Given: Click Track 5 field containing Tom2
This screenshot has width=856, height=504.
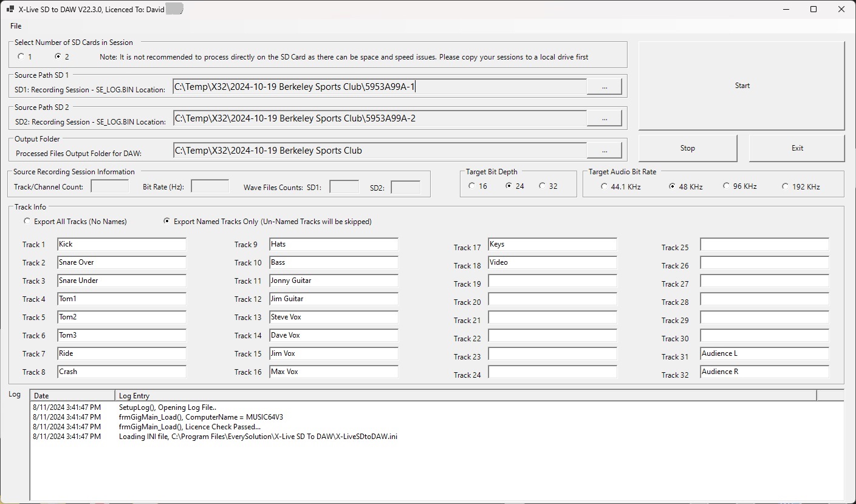Looking at the screenshot, I should pyautogui.click(x=122, y=317).
